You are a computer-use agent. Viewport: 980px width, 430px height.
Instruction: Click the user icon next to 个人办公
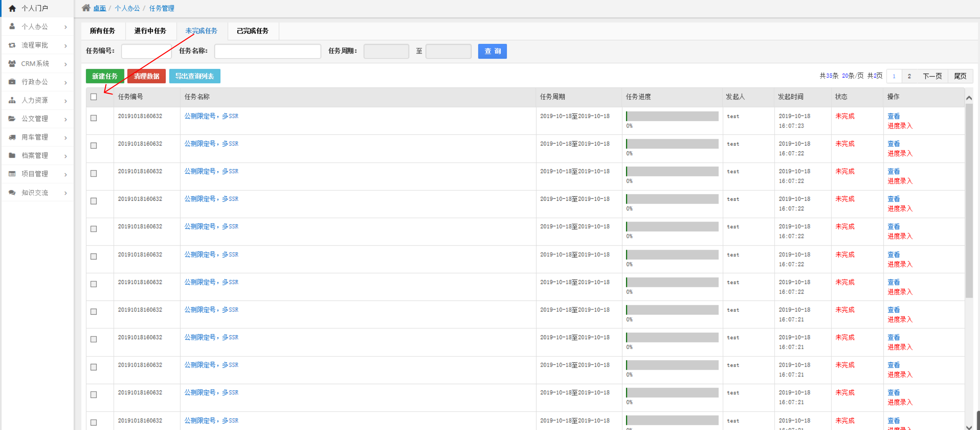point(12,27)
